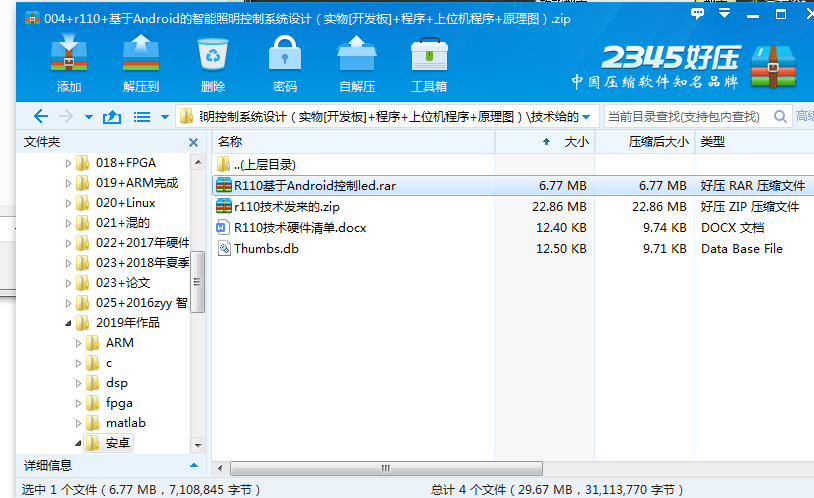The image size is (814, 498).
Task: Close the 文件夹 folder pane
Action: click(x=193, y=142)
